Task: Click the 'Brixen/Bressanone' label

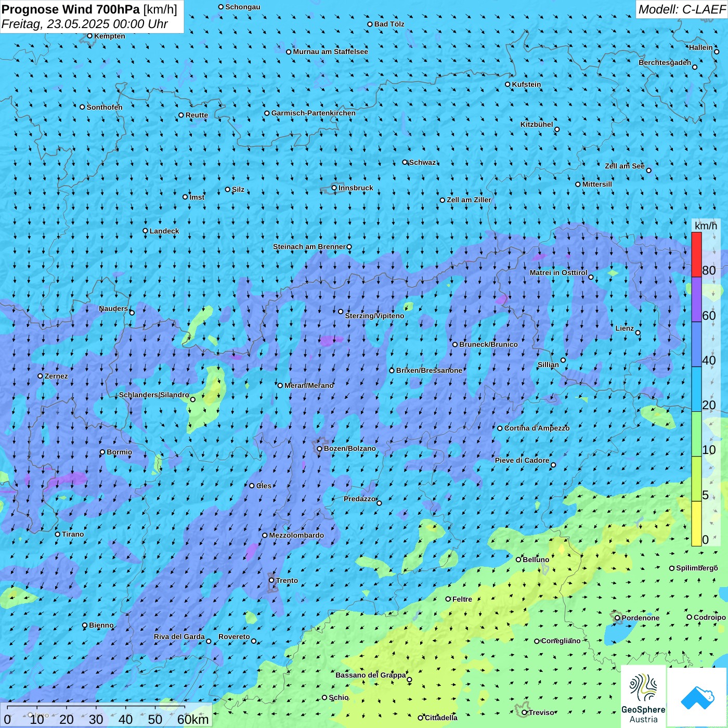Action: (429, 370)
